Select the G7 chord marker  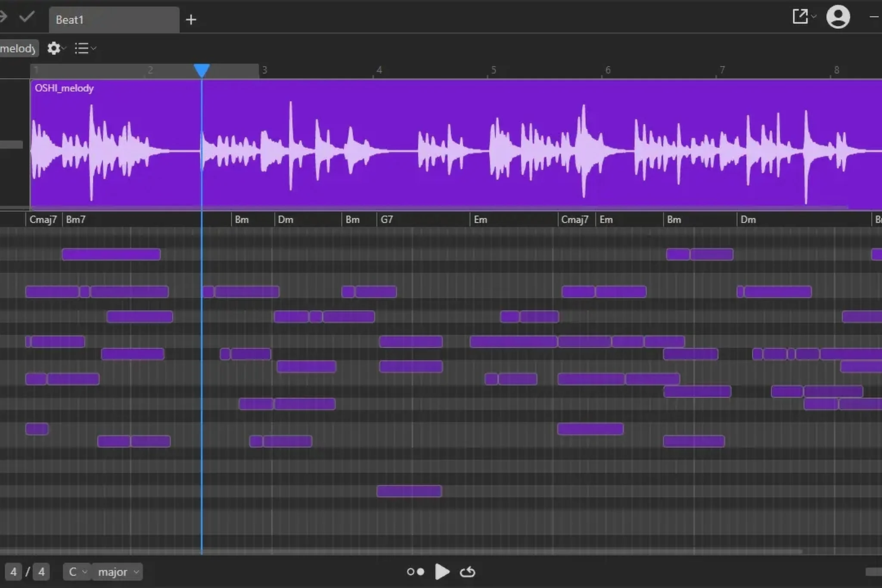[387, 220]
